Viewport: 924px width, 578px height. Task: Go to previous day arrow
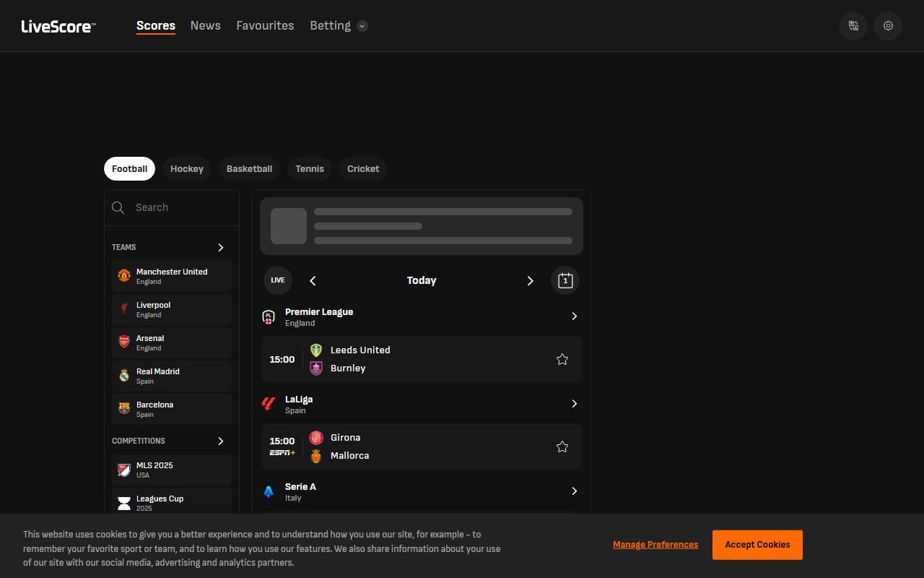(313, 280)
